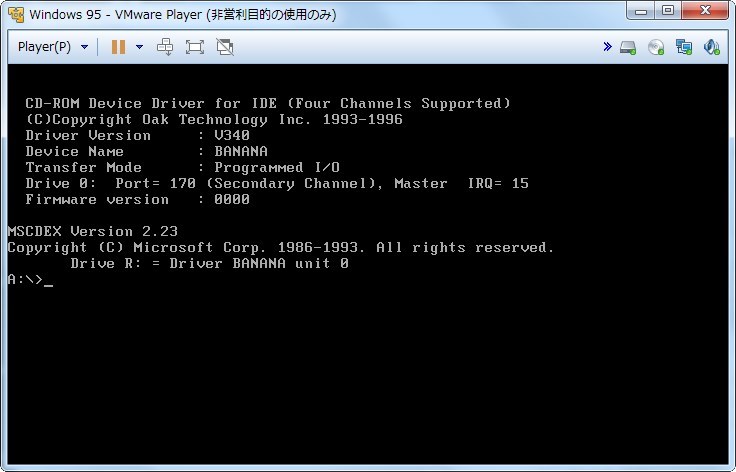Click the 'Drive 0: Port= 170' line
736x472 pixels.
click(277, 183)
